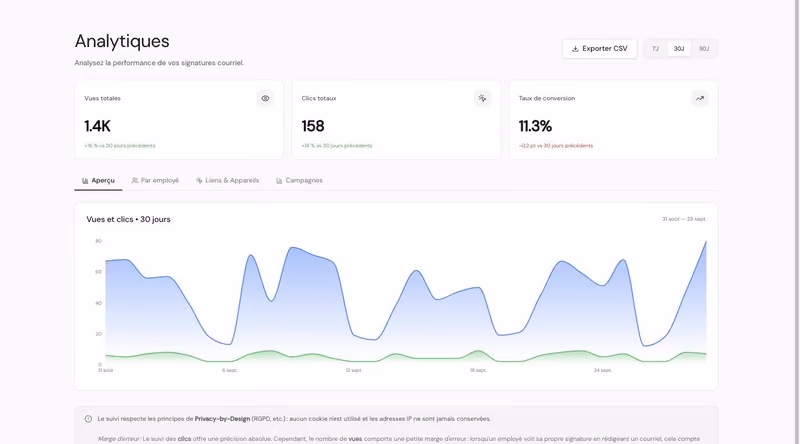
Task: Click the cursor-click icon in Clics totaux card
Action: (x=482, y=98)
